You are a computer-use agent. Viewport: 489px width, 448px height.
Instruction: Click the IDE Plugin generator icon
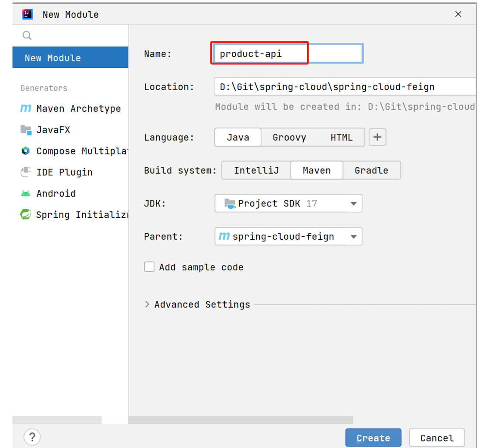coord(26,172)
